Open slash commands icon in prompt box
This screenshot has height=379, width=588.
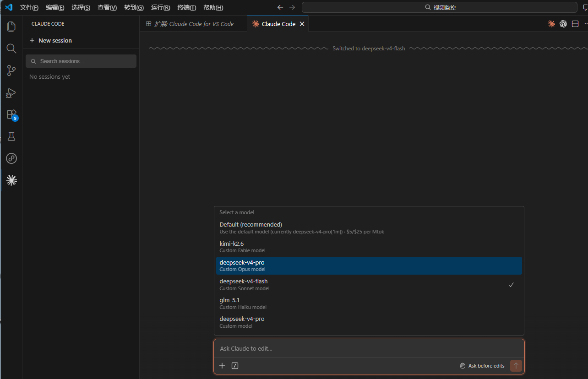[235, 366]
